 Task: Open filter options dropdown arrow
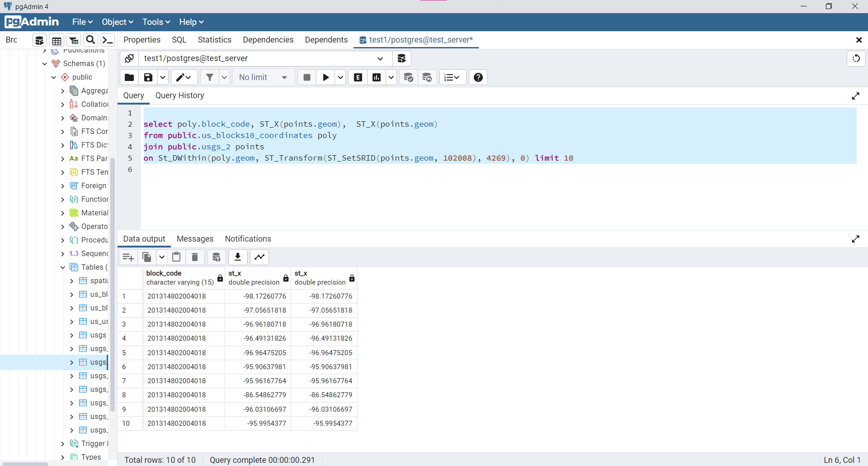point(225,77)
